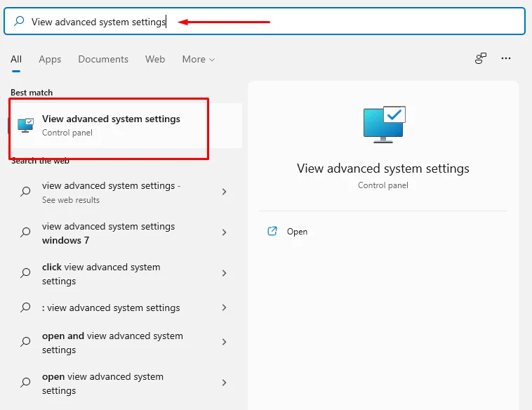Expand arrow for 'click view advanced' suggestion
The height and width of the screenshot is (410, 532).
(x=224, y=273)
